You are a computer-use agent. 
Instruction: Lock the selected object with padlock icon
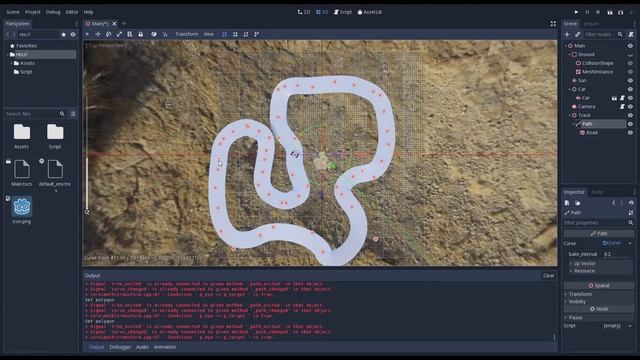click(140, 34)
